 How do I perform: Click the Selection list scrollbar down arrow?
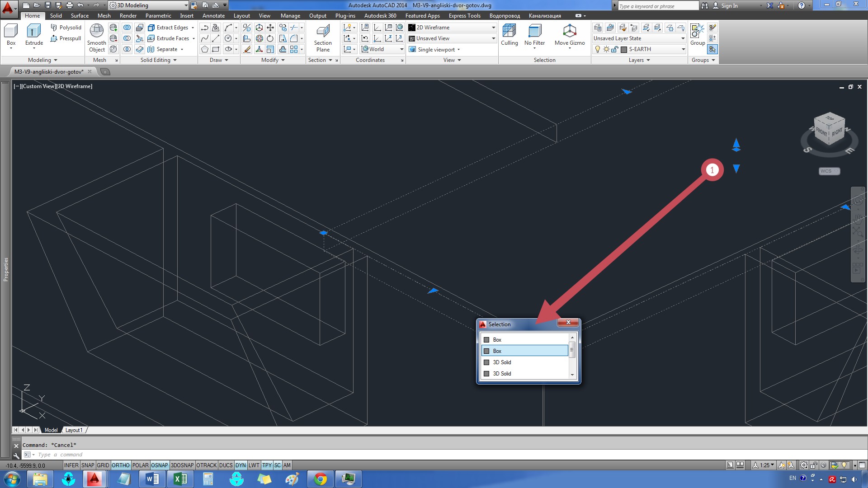click(572, 375)
